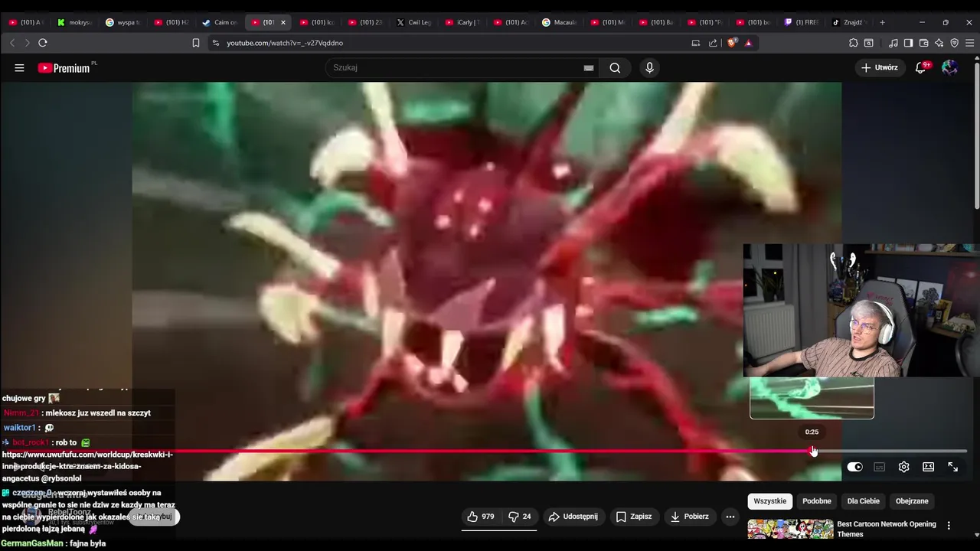Open browser extensions puzzle icon

click(854, 43)
